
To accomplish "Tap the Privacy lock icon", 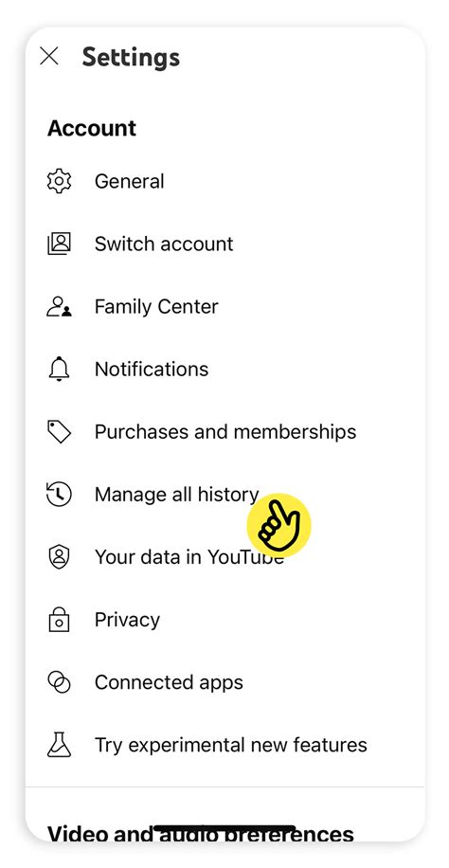I will [59, 620].
